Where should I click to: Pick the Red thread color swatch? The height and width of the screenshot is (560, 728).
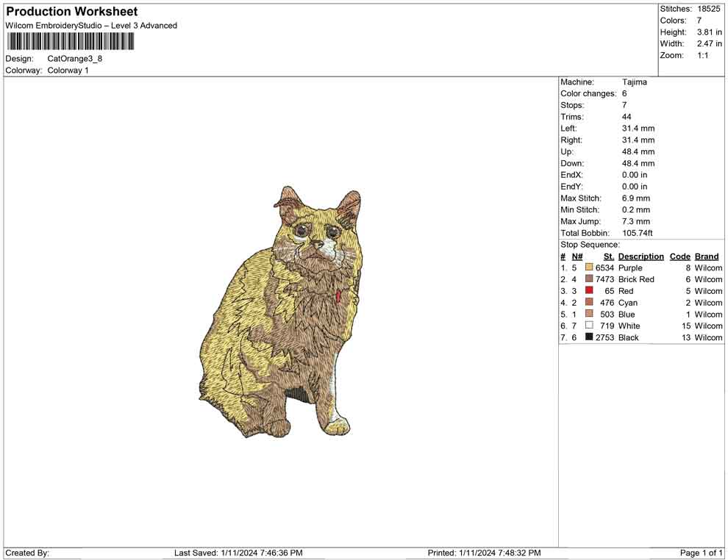click(x=589, y=291)
